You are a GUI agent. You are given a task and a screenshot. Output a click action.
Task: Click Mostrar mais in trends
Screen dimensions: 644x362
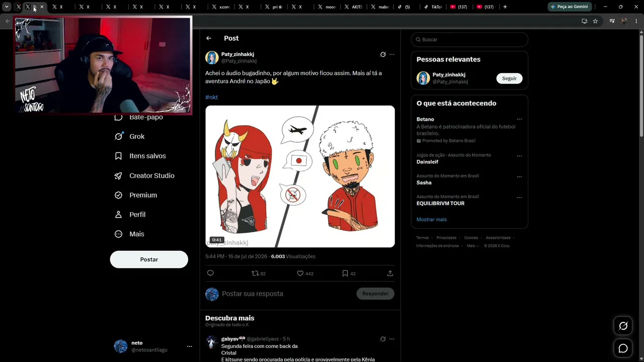[x=431, y=220]
